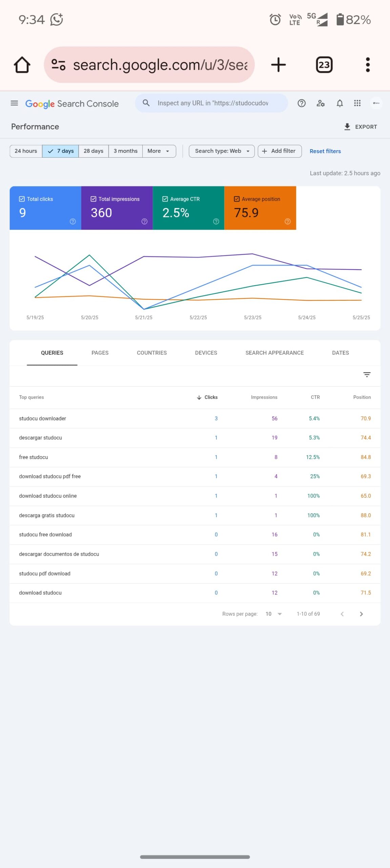Focus the Inspect any URL field

coord(213,103)
